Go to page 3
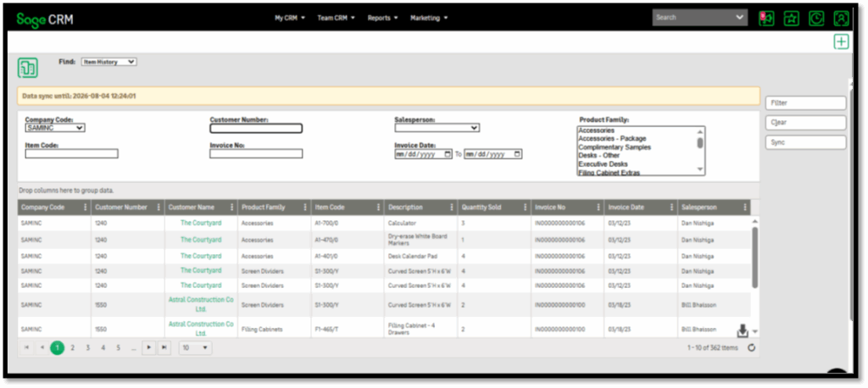This screenshot has width=868, height=388. click(x=87, y=348)
